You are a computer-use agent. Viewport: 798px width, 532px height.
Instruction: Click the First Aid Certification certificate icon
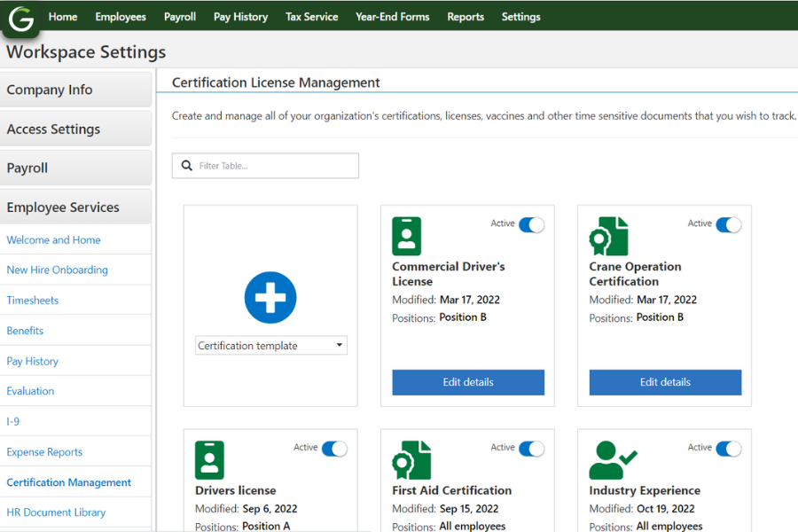click(411, 458)
